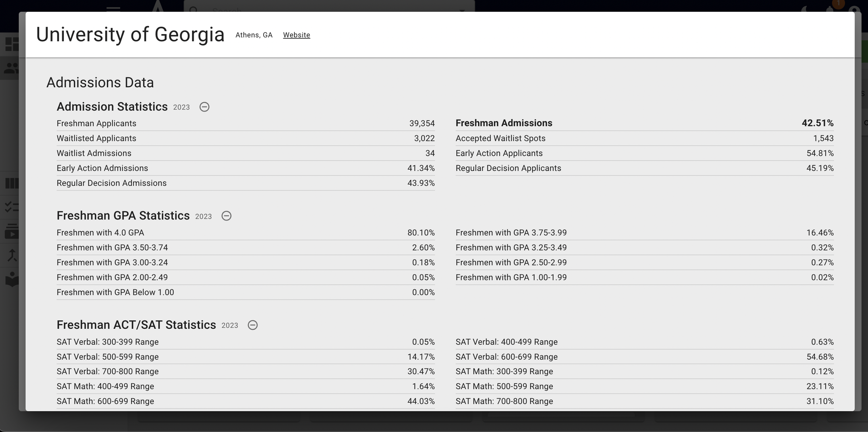Click the notification bell icon behind the dialog
The image size is (868, 432).
click(830, 8)
